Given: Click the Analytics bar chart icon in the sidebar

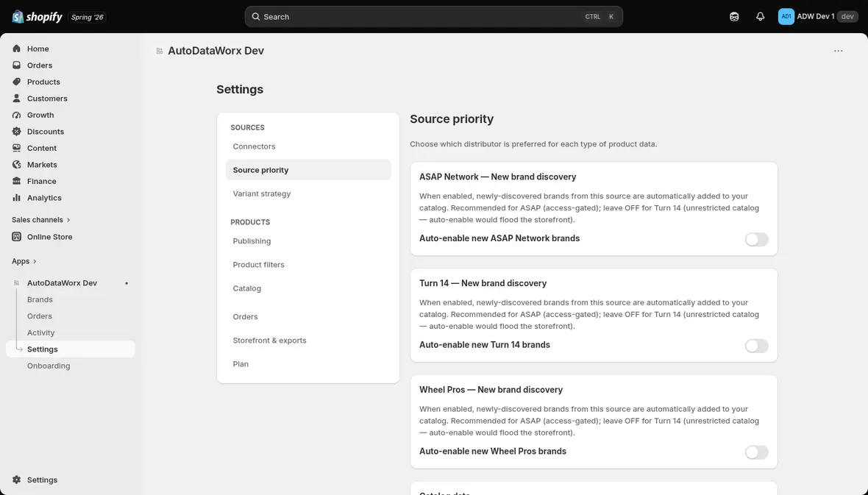Looking at the screenshot, I should [x=17, y=198].
